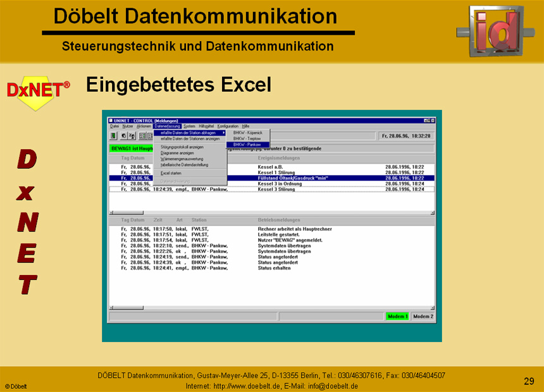Click the green Modem 1 indicator
Viewport: 544px width, 392px height.
click(x=397, y=316)
